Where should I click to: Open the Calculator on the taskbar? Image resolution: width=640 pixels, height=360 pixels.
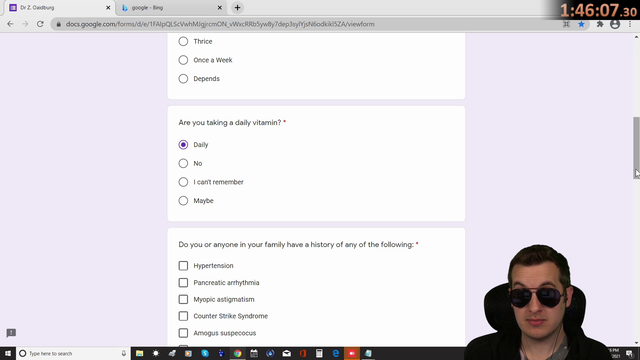(319, 353)
